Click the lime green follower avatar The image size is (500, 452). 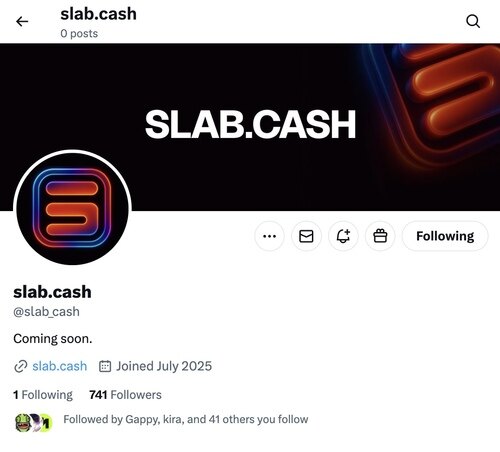(x=47, y=422)
